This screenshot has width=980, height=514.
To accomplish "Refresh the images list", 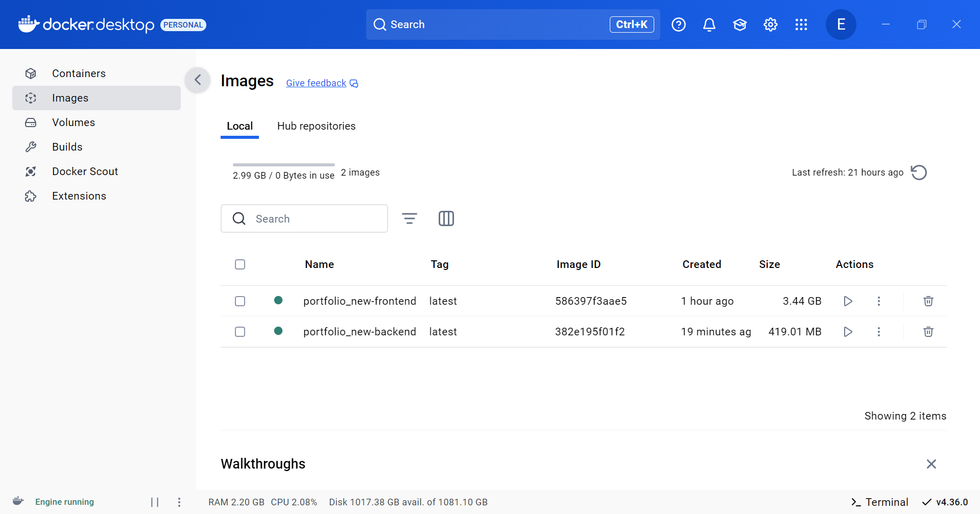I will click(x=919, y=173).
